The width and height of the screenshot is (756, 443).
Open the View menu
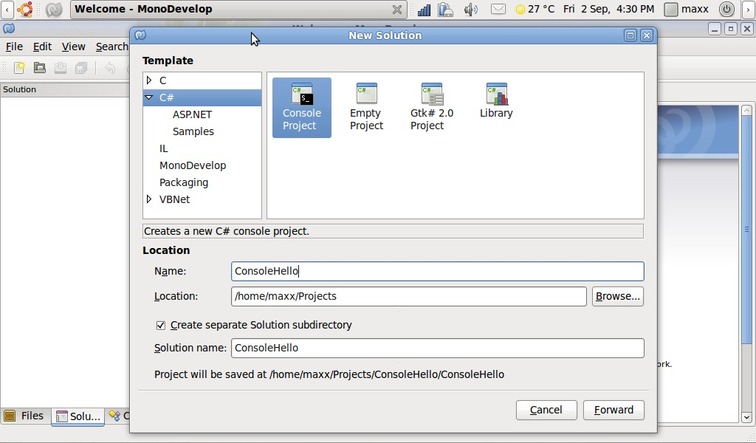[x=73, y=47]
